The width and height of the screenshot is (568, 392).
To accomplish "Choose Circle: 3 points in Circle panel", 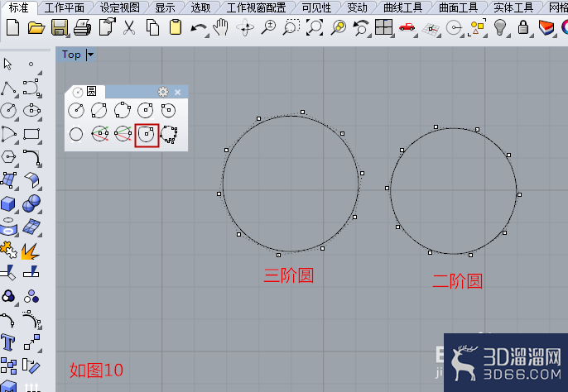I will (123, 110).
